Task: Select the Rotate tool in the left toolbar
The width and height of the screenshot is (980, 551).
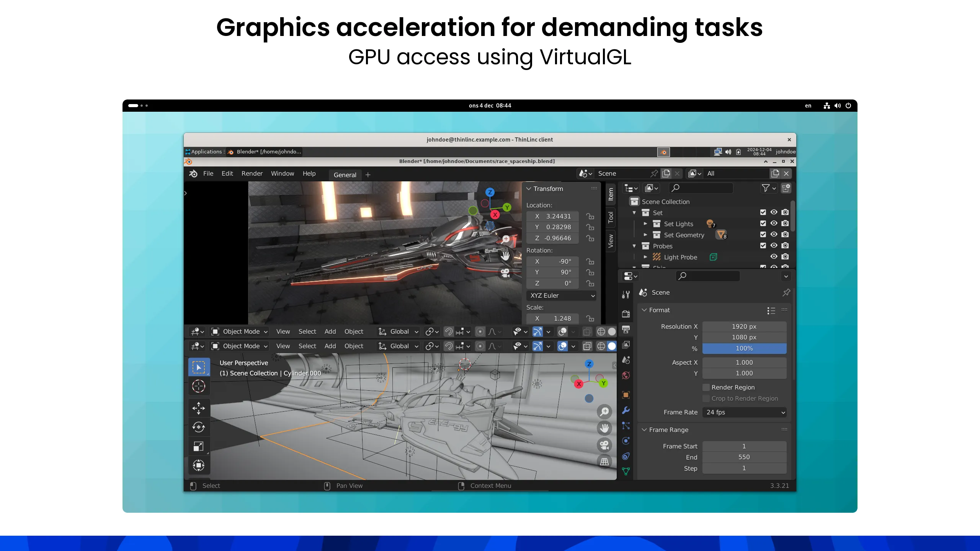Action: (198, 427)
